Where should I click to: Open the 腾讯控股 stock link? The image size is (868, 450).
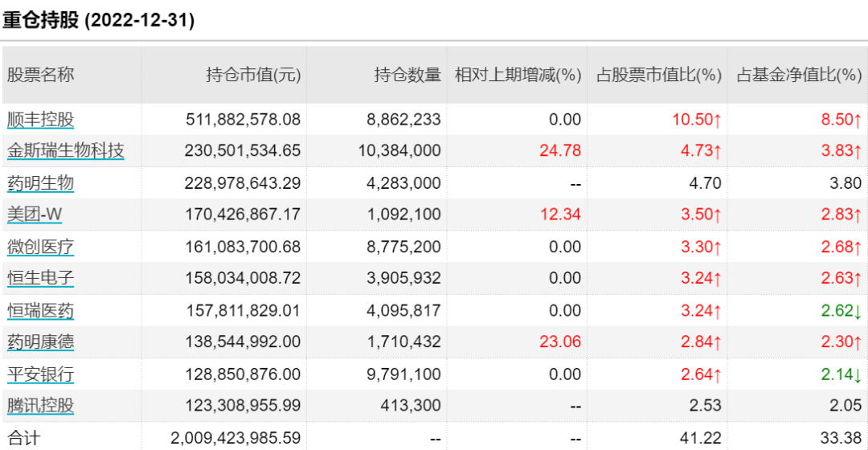click(40, 405)
